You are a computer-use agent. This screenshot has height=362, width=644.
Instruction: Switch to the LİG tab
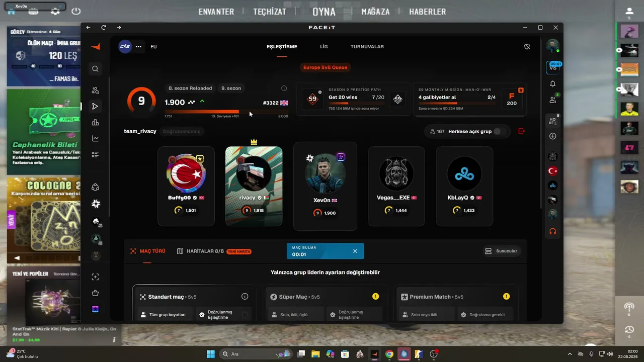point(324,47)
